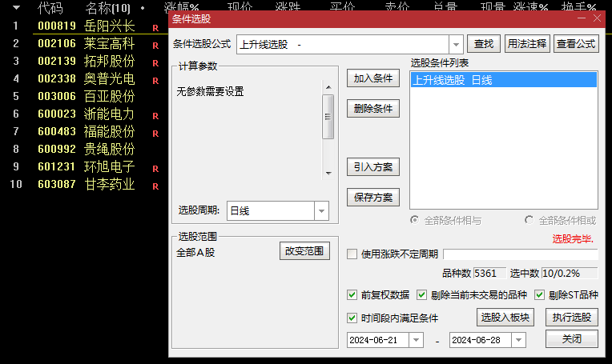Click the start date field 2024-06-21

378,340
